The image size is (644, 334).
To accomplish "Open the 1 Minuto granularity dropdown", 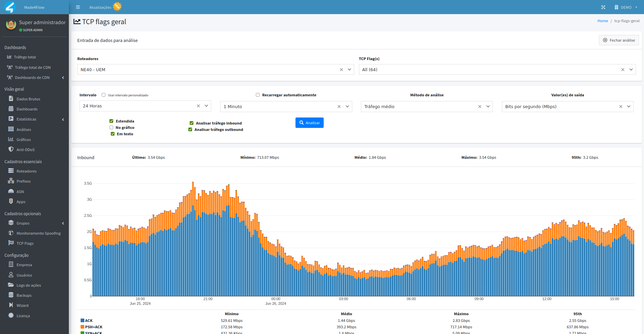I will 286,106.
